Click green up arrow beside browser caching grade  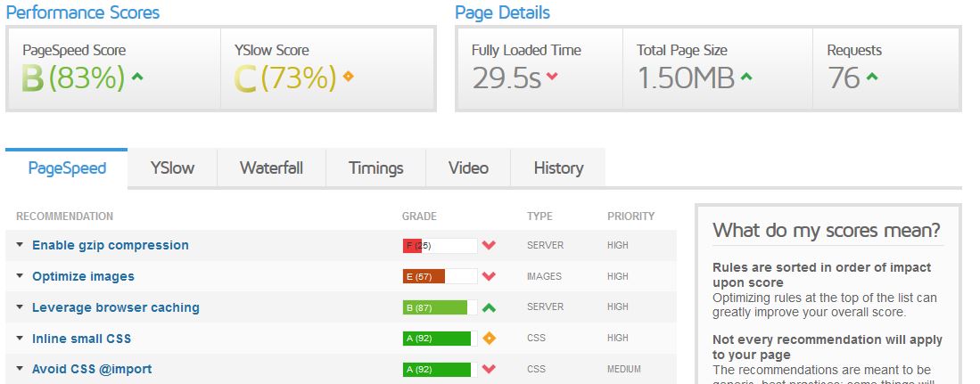tap(489, 307)
